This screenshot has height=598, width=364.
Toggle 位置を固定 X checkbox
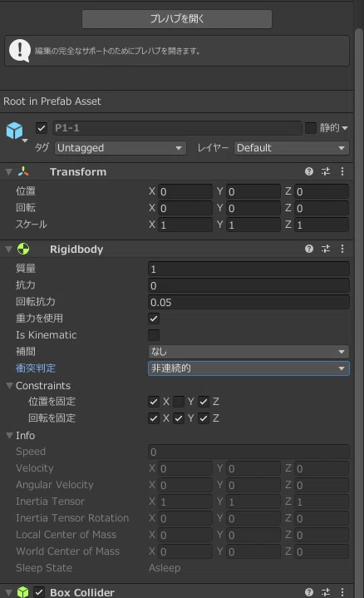pos(154,402)
